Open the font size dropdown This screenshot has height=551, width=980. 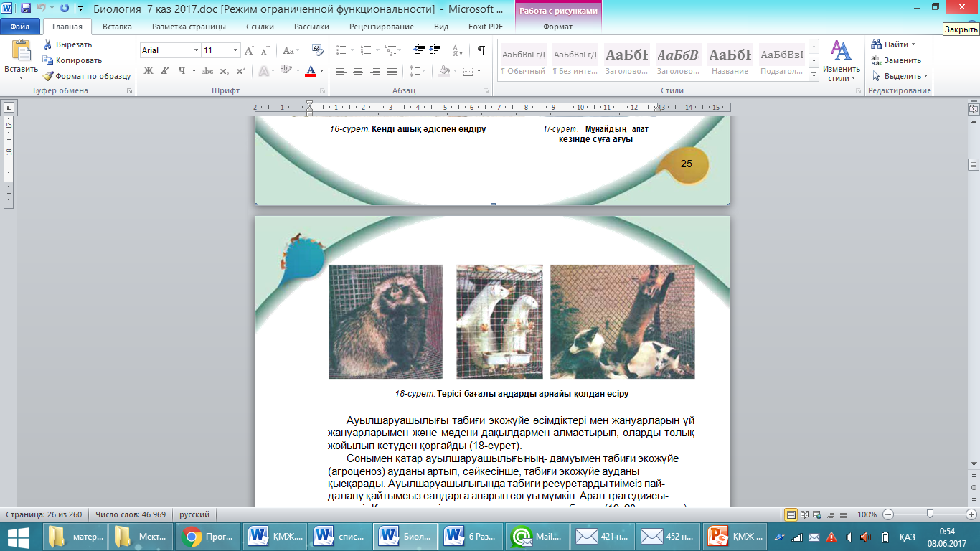(236, 50)
